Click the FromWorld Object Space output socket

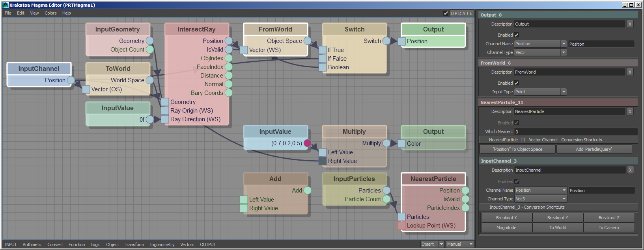[308, 41]
